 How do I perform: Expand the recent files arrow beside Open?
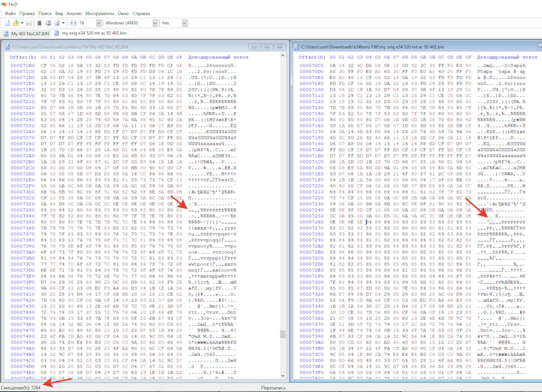click(x=22, y=23)
